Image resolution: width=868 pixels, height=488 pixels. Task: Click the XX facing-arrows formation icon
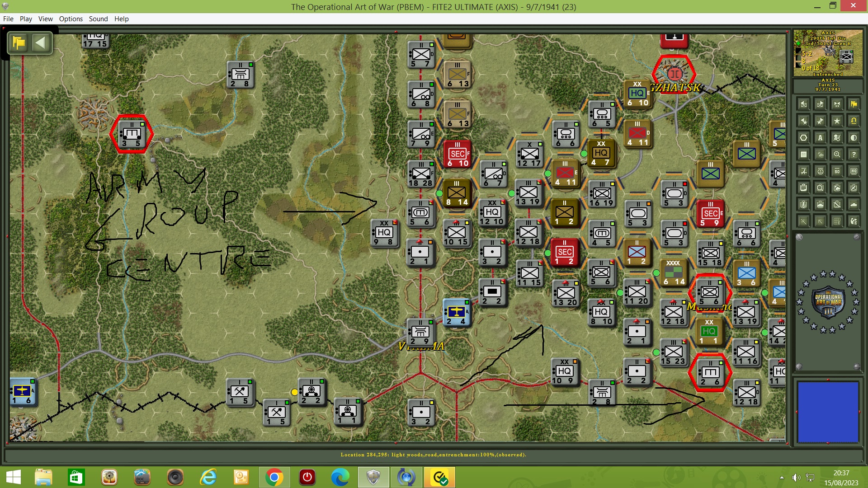(x=837, y=104)
